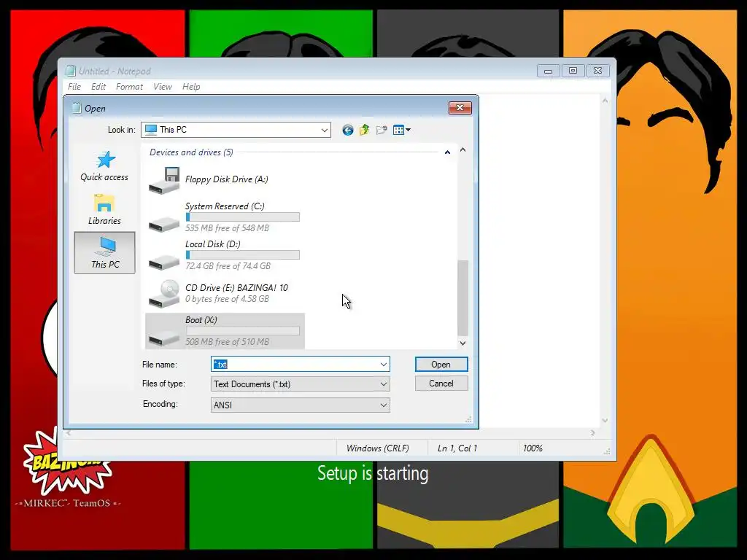The image size is (747, 560).
Task: Click the Notepad vertical scroll-down arrow
Action: point(605,421)
